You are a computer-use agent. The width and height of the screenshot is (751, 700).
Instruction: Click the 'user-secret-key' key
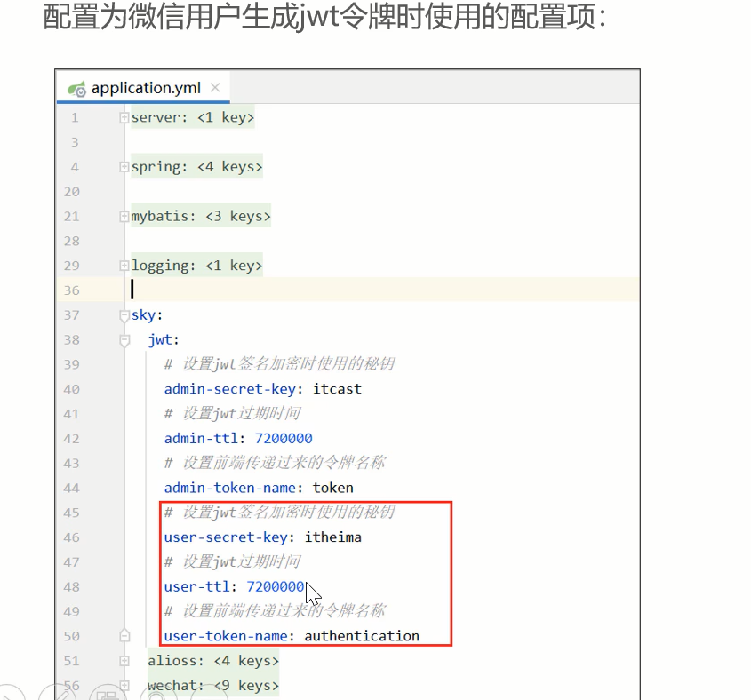226,537
